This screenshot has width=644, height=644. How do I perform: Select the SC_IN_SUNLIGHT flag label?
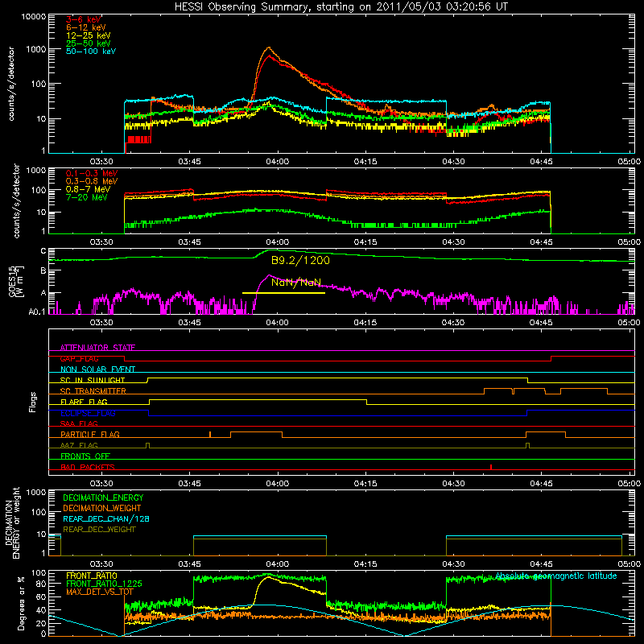point(93,380)
